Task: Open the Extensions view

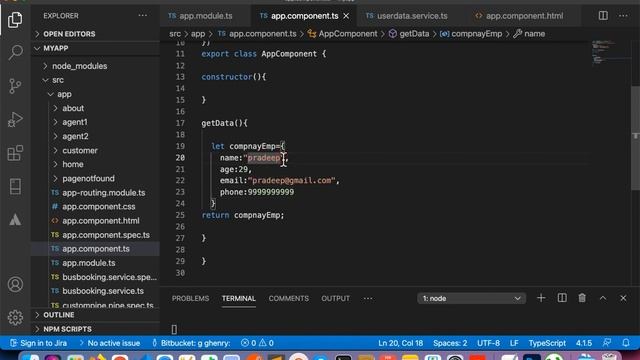Action: [15, 153]
